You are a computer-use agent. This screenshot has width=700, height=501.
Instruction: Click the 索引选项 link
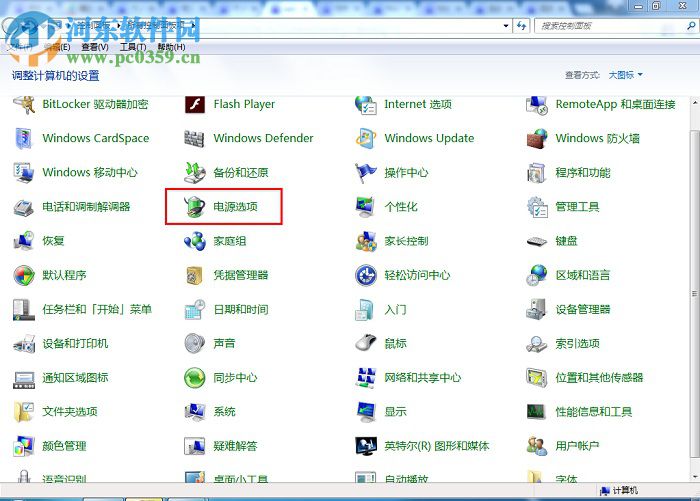coord(577,343)
